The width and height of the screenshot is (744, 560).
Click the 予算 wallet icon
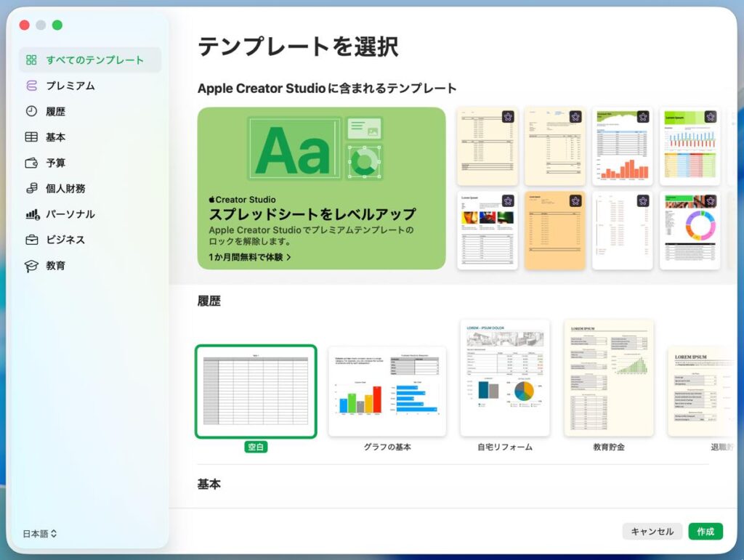coord(31,163)
